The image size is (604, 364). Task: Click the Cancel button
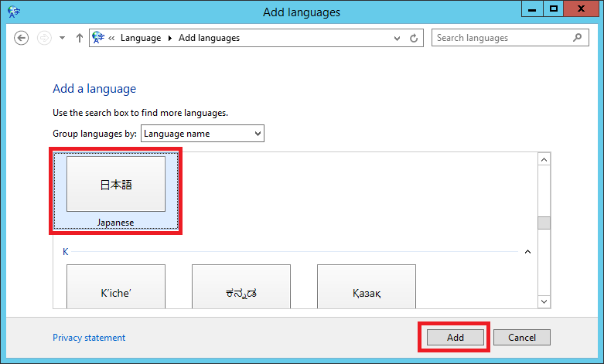(522, 338)
